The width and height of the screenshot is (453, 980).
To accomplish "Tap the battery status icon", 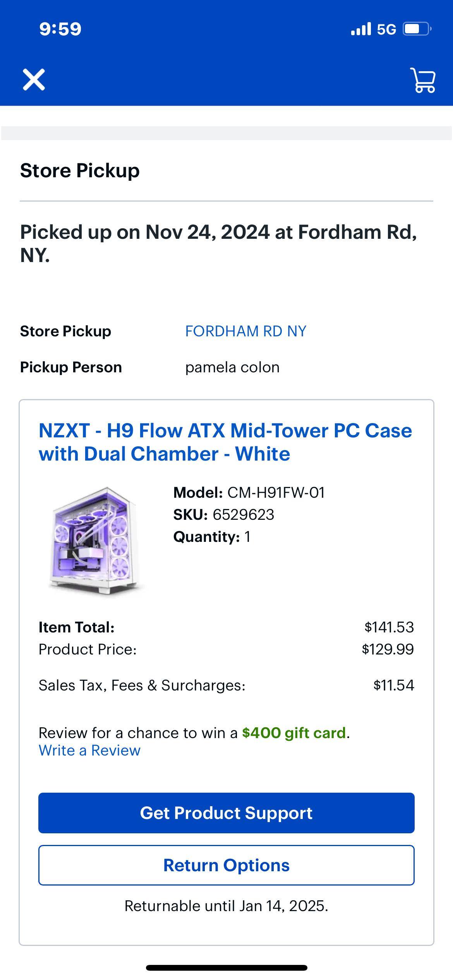I will pyautogui.click(x=417, y=29).
